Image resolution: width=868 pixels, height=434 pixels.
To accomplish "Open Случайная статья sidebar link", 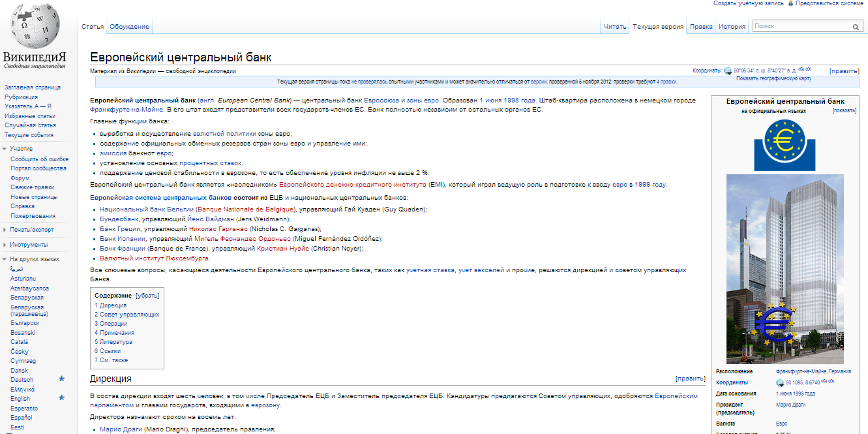I will coord(30,125).
